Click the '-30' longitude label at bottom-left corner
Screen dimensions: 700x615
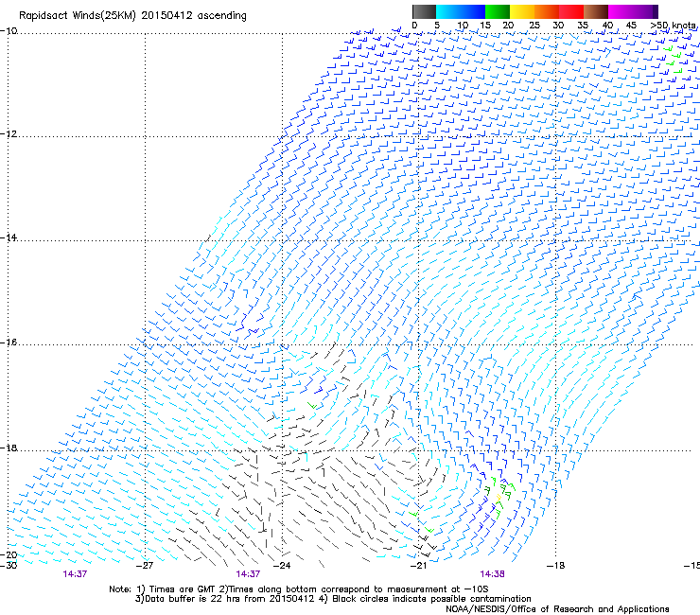point(9,566)
